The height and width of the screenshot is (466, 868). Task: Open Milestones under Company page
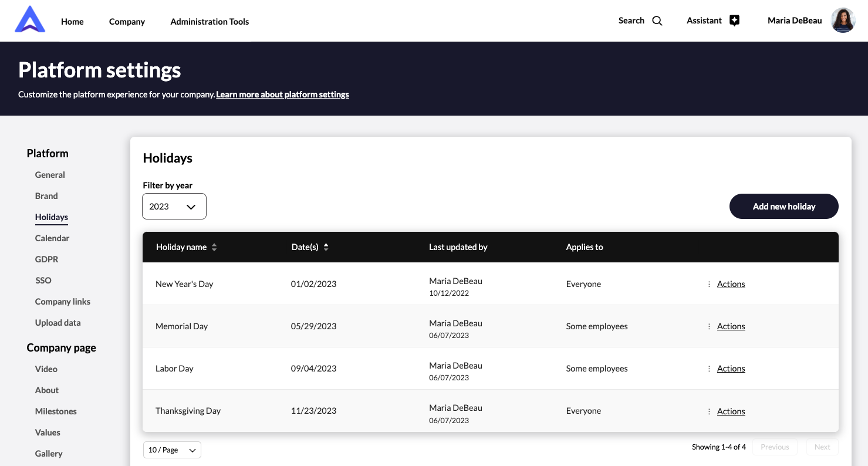coord(56,411)
